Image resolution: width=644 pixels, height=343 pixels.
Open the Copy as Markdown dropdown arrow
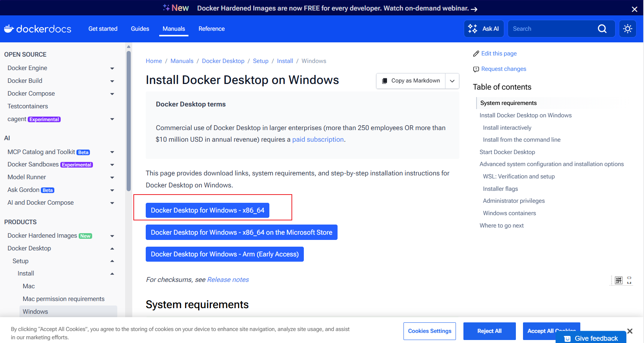452,81
